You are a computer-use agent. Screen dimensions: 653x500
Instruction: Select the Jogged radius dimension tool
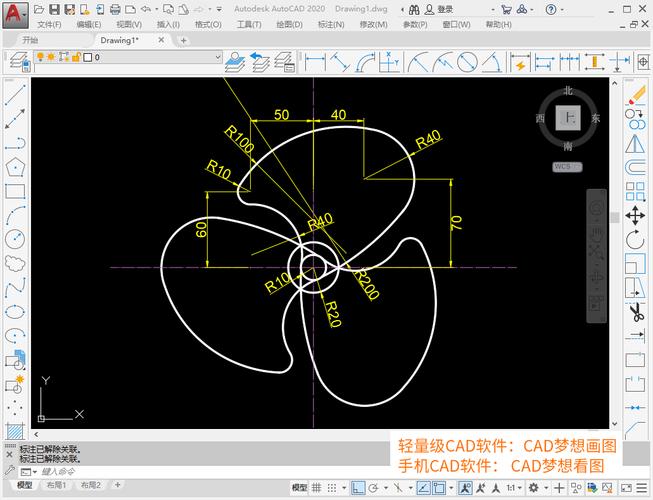tap(442, 62)
